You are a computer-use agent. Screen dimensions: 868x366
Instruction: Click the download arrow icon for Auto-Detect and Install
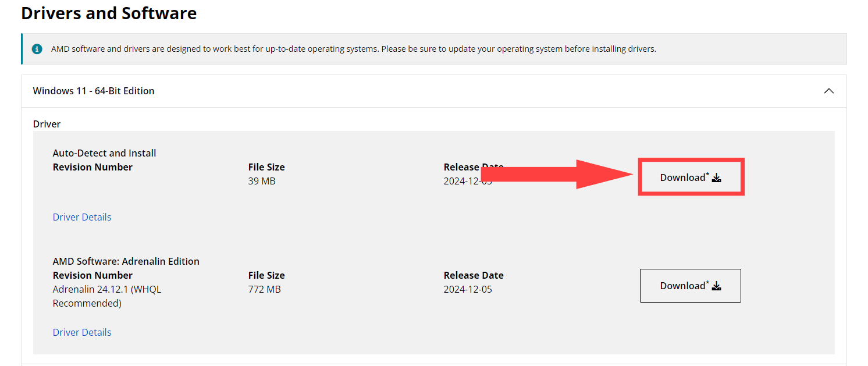pos(717,177)
